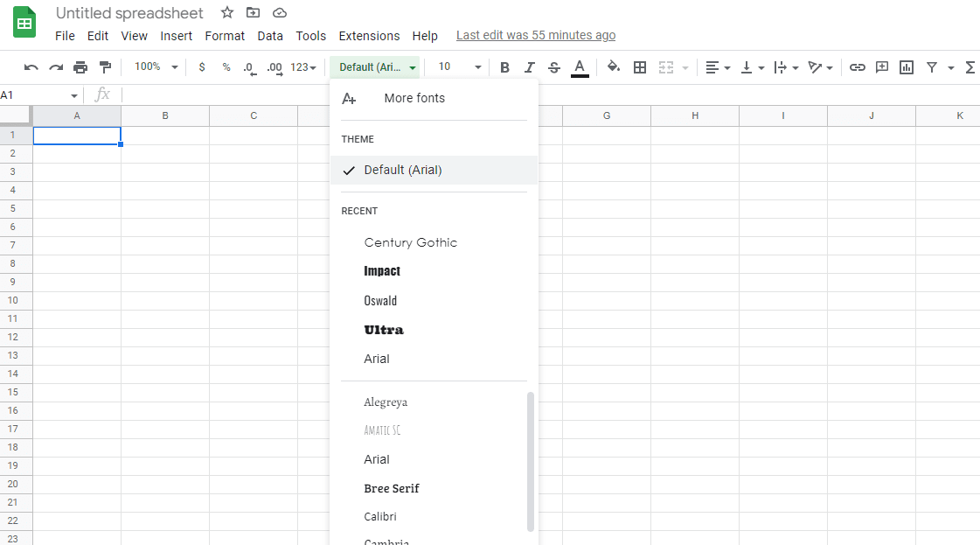Select the paint format tool

[x=105, y=67]
